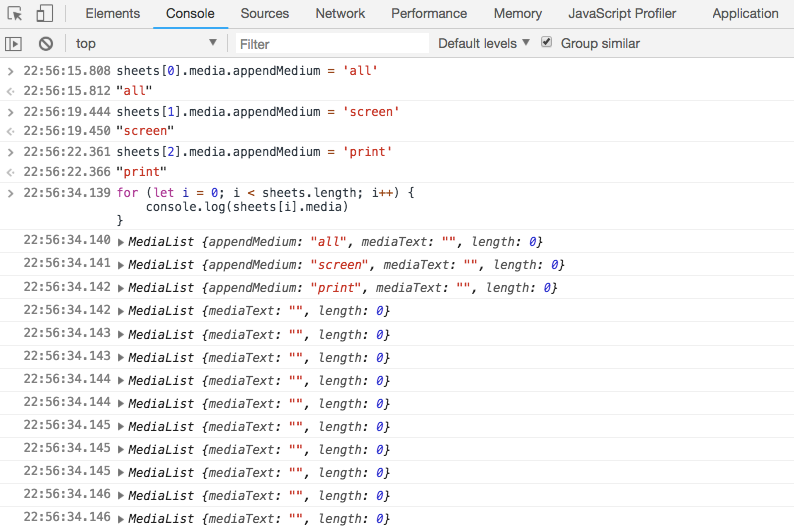This screenshot has height=528, width=794.
Task: Open the JavaScript Profiler tab
Action: [x=622, y=14]
